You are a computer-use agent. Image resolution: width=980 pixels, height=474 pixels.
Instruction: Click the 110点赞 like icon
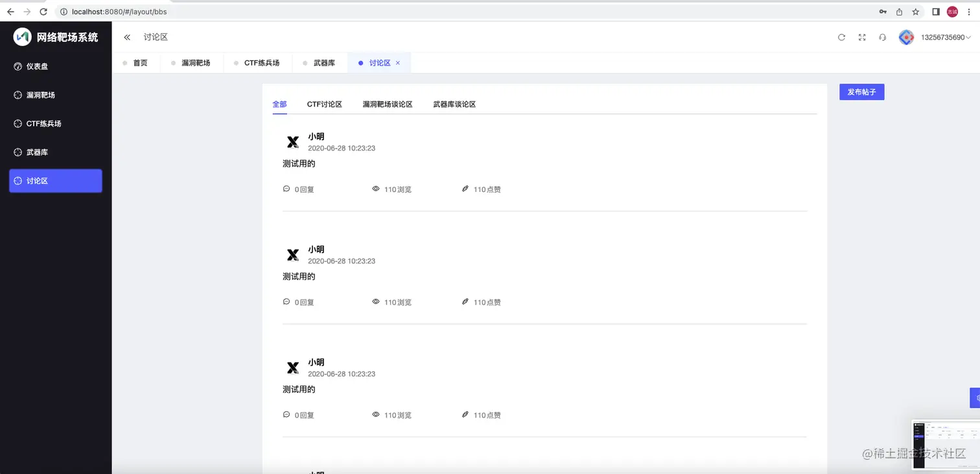(465, 189)
